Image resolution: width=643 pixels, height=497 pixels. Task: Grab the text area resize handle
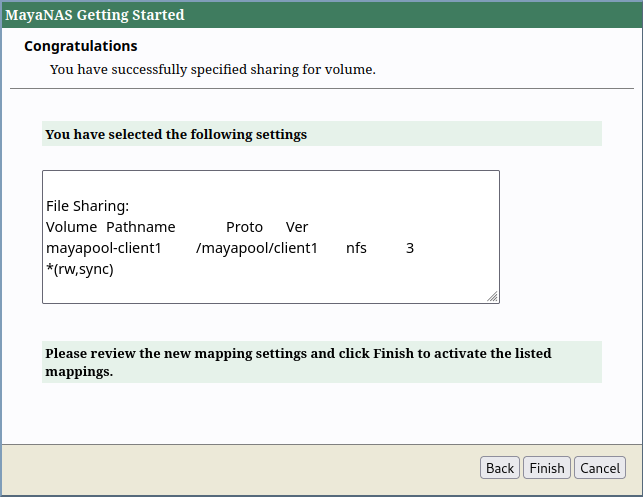click(x=493, y=297)
